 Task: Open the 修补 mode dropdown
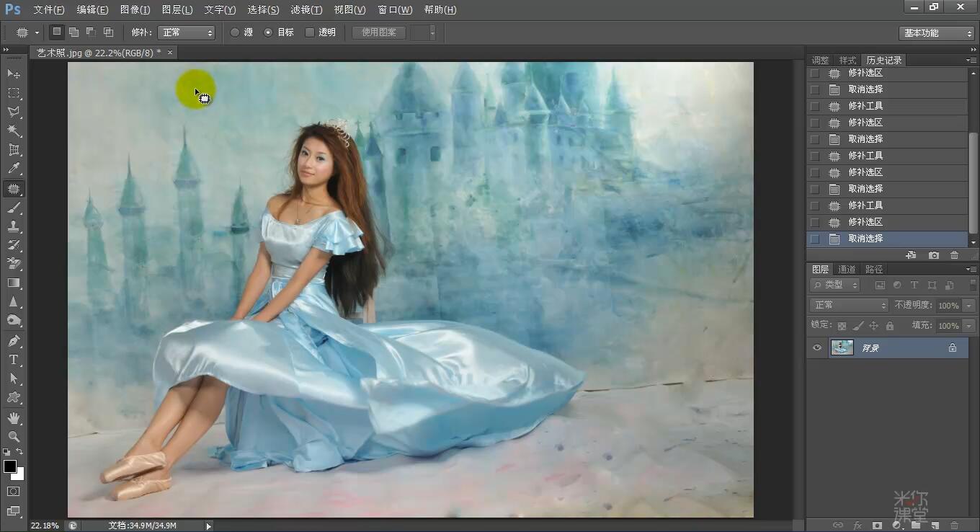tap(187, 32)
